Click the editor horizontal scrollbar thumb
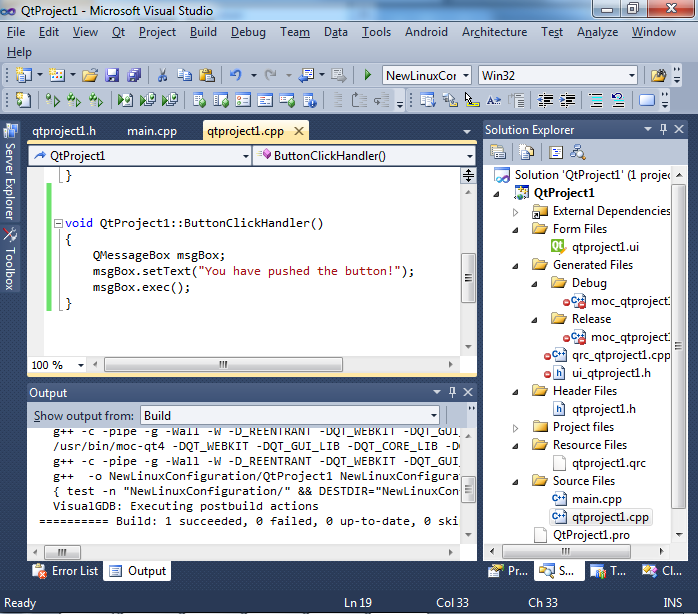 pyautogui.click(x=223, y=365)
